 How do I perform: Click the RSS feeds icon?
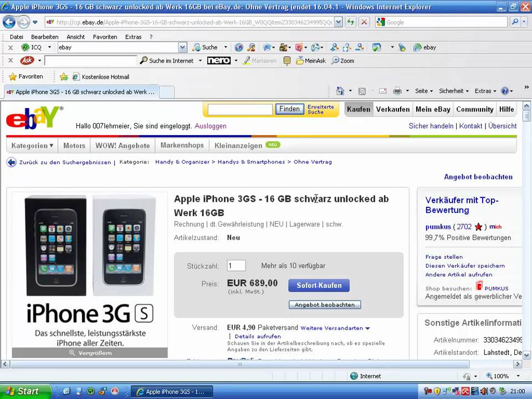pos(362,91)
